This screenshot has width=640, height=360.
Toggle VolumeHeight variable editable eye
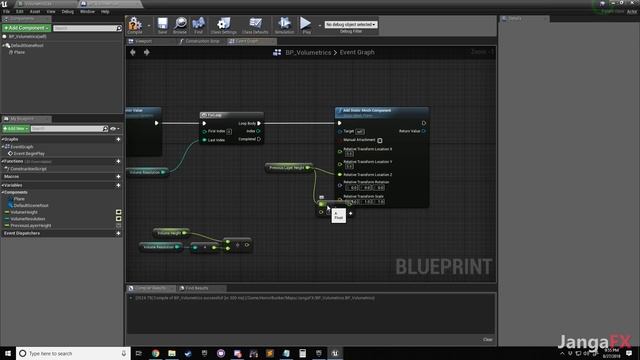click(118, 212)
